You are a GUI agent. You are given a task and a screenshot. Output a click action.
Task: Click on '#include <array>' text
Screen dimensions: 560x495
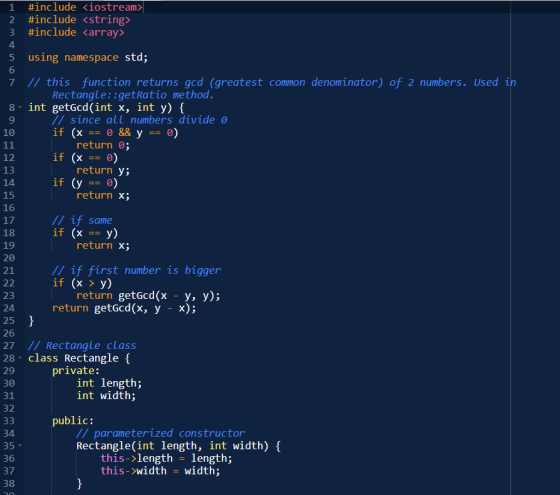(76, 32)
